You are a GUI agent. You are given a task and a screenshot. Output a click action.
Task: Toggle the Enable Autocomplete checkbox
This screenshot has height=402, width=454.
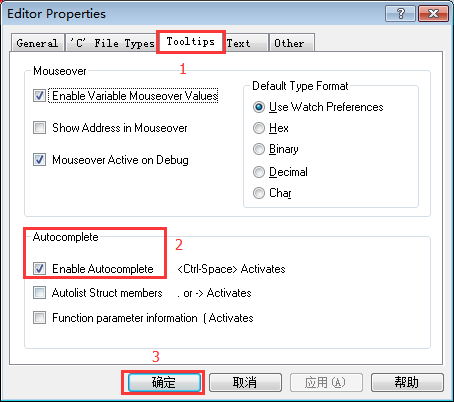pyautogui.click(x=39, y=269)
